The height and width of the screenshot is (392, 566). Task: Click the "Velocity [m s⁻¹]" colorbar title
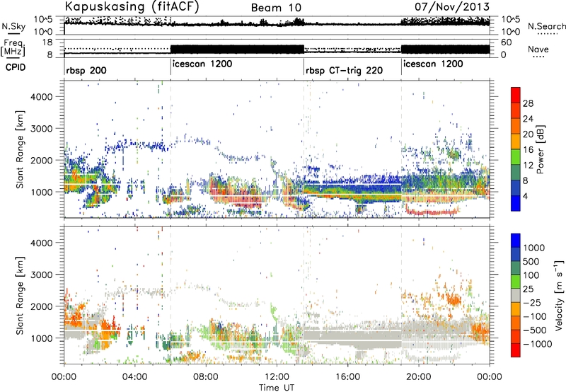point(559,295)
